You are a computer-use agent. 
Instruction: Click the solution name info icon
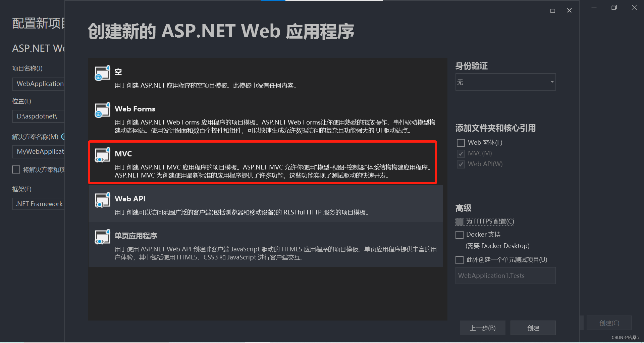(63, 137)
